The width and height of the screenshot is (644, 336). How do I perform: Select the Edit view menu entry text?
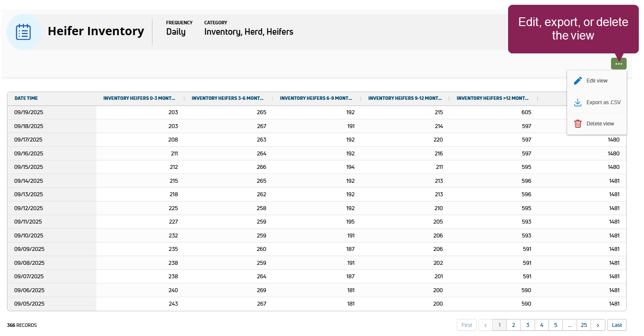(x=597, y=81)
